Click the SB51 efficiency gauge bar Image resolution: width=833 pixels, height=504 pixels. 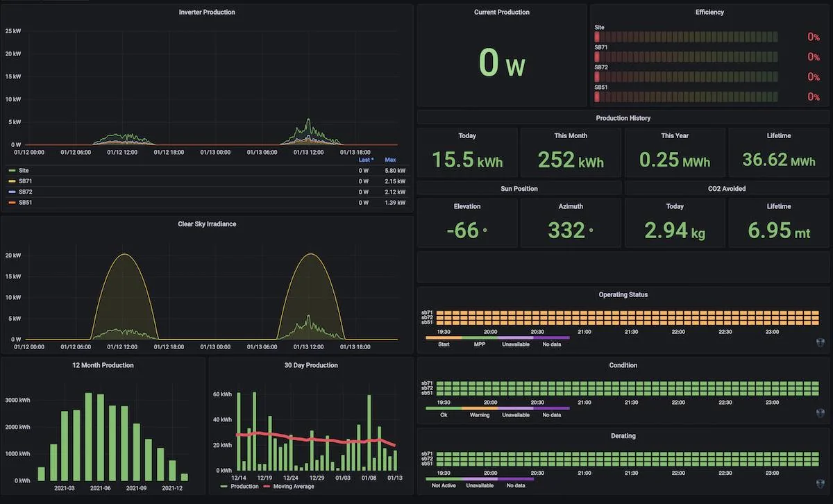(686, 96)
